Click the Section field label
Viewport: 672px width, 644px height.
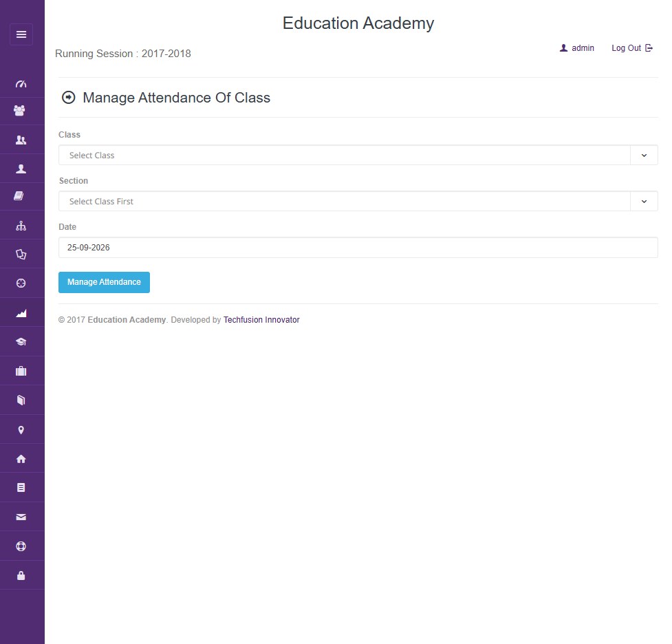[74, 180]
